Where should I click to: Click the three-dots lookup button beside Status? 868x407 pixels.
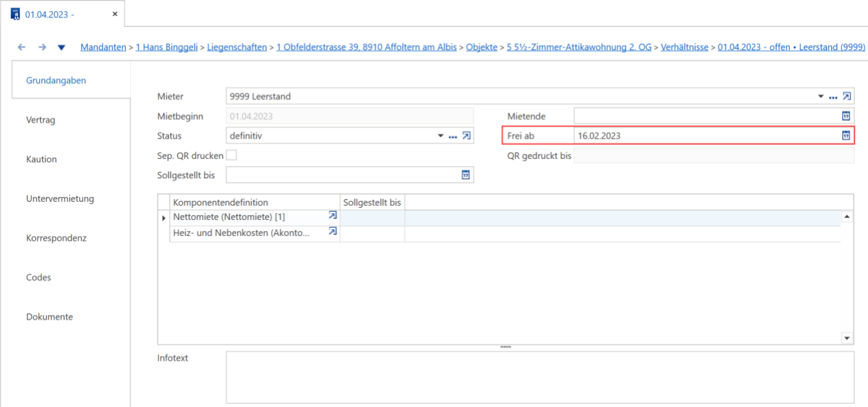[x=453, y=137]
